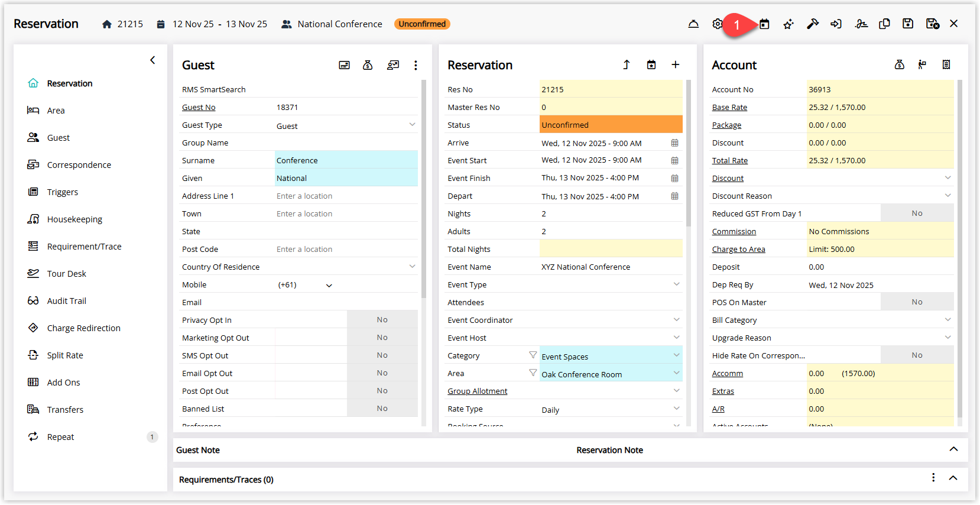Toggle Banned List switch
The width and height of the screenshot is (980, 505).
382,409
